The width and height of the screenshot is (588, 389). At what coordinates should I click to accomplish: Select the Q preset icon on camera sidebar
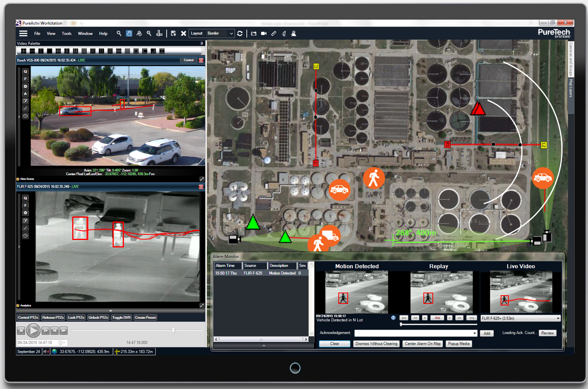click(25, 71)
